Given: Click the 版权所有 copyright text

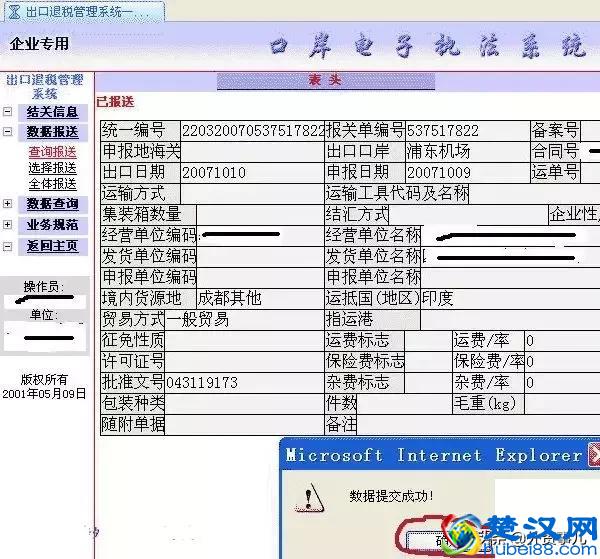Looking at the screenshot, I should coord(44,380).
